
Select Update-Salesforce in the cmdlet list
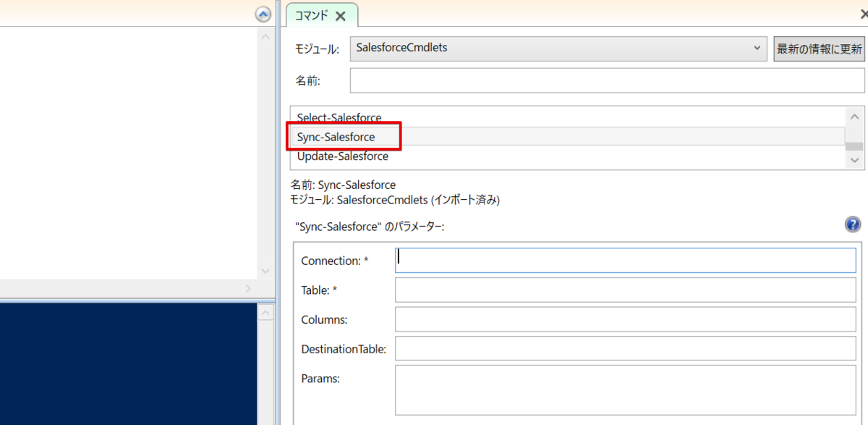point(568,156)
